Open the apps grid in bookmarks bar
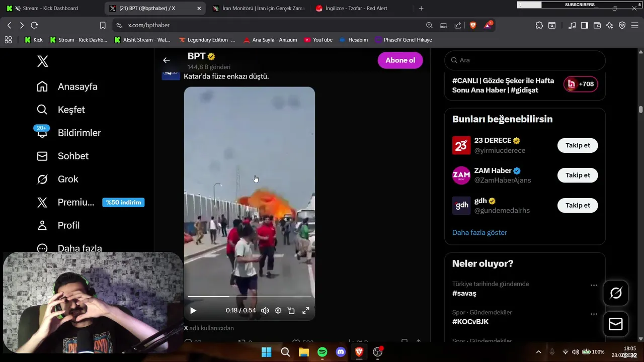Viewport: 644px width, 362px height. click(x=8, y=40)
